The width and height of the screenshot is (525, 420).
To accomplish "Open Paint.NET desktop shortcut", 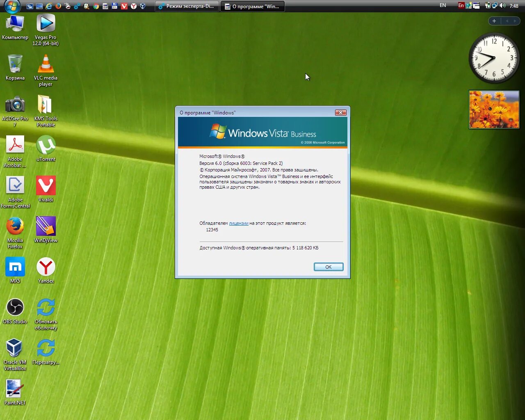I will tap(15, 392).
